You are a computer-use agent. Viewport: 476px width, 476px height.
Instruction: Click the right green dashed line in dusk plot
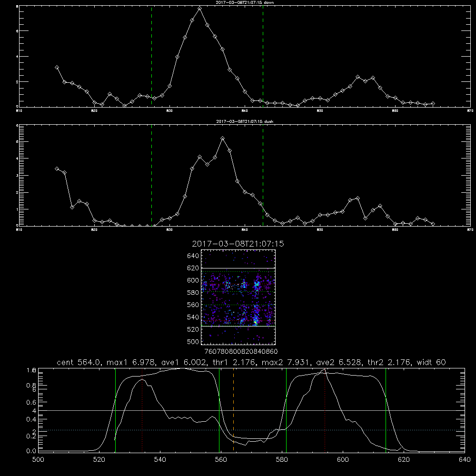(263, 175)
